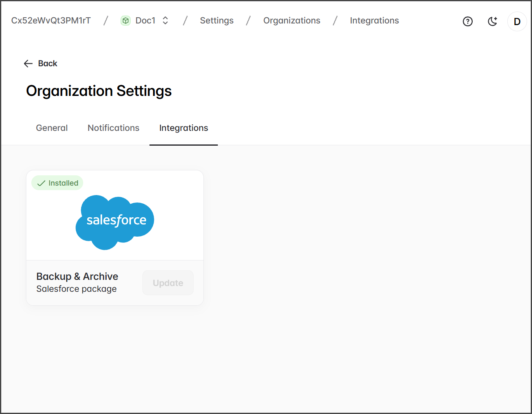532x414 pixels.
Task: Click the Installed status badge label
Action: pyautogui.click(x=63, y=183)
